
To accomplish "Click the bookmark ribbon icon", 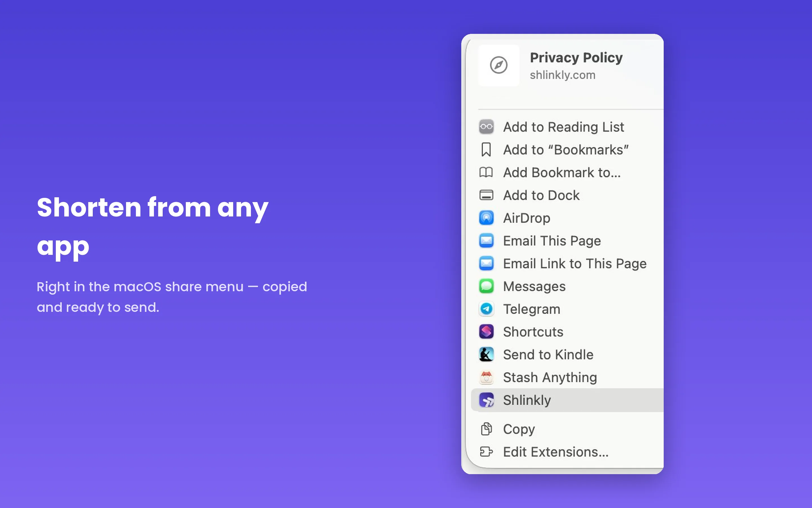I will (x=486, y=150).
